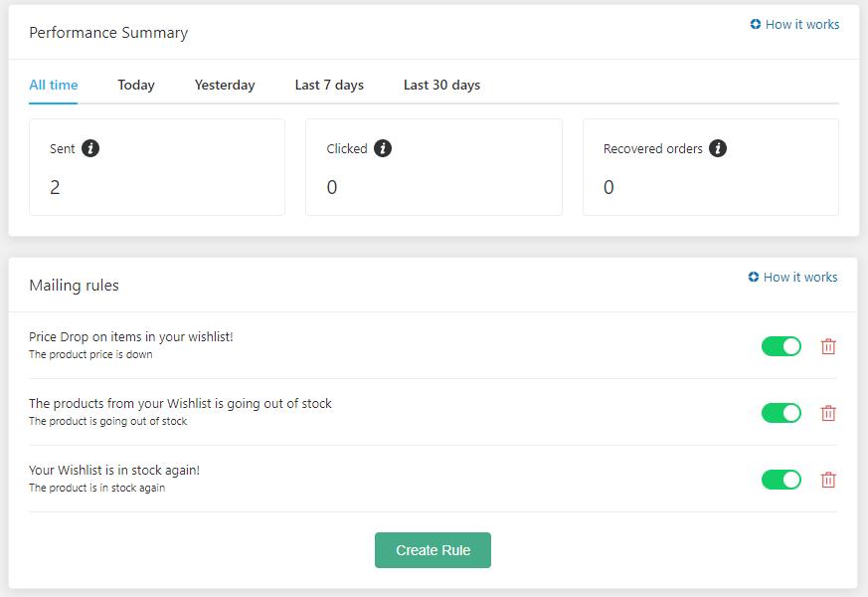868x597 pixels.
Task: Disable the Price Drop rule toggle
Action: pyautogui.click(x=781, y=346)
